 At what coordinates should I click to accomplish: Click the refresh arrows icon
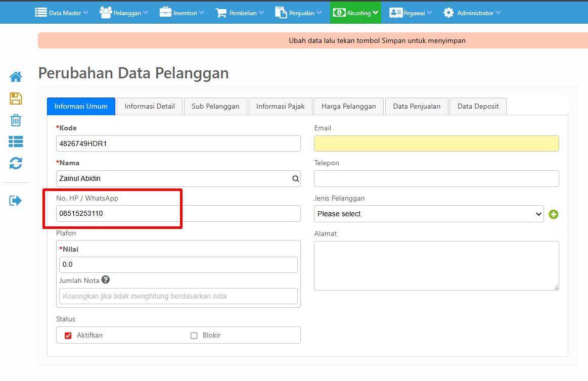pos(16,163)
